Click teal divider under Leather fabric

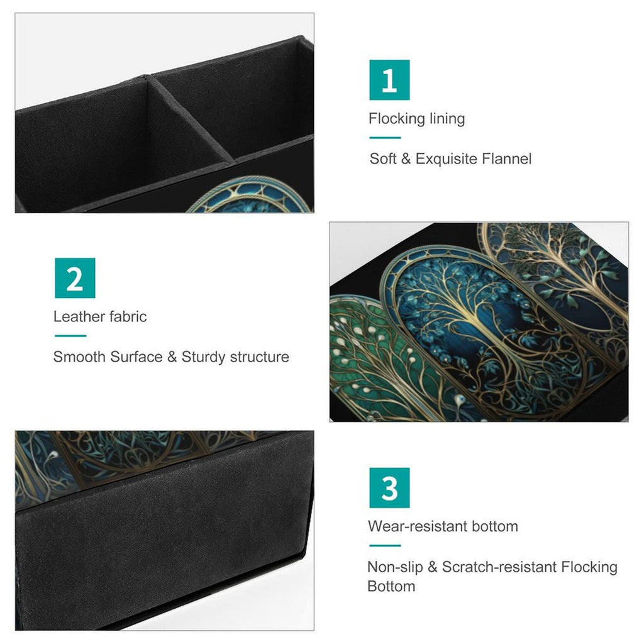tap(70, 336)
